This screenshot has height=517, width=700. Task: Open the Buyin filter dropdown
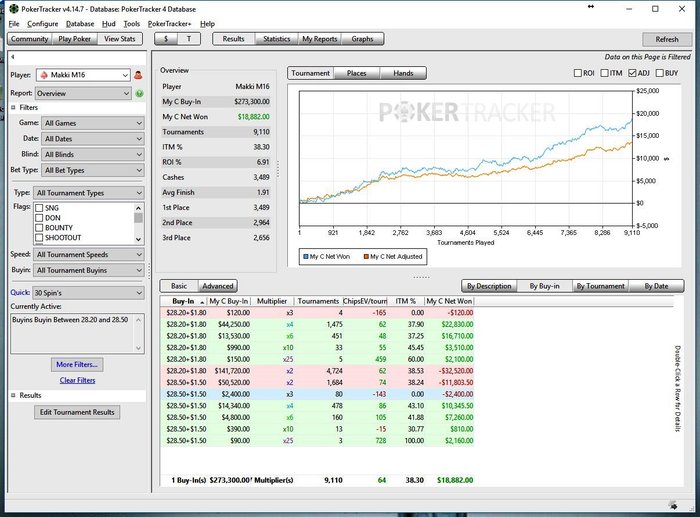(x=88, y=270)
